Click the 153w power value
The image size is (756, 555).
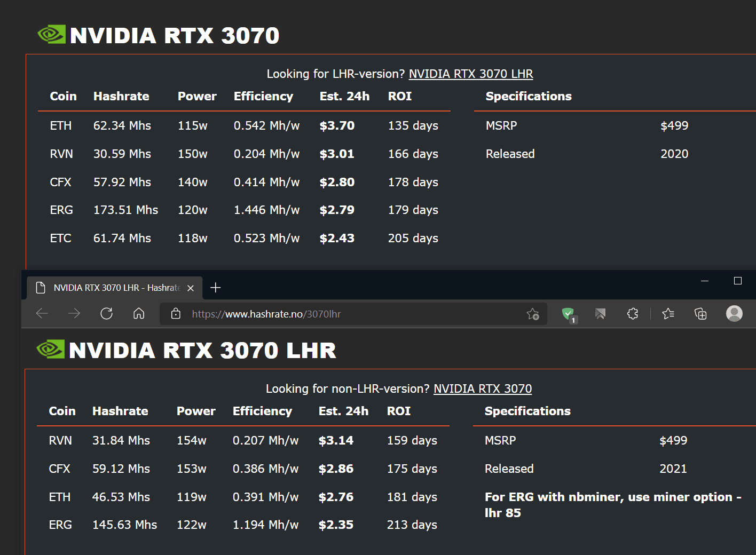(192, 469)
